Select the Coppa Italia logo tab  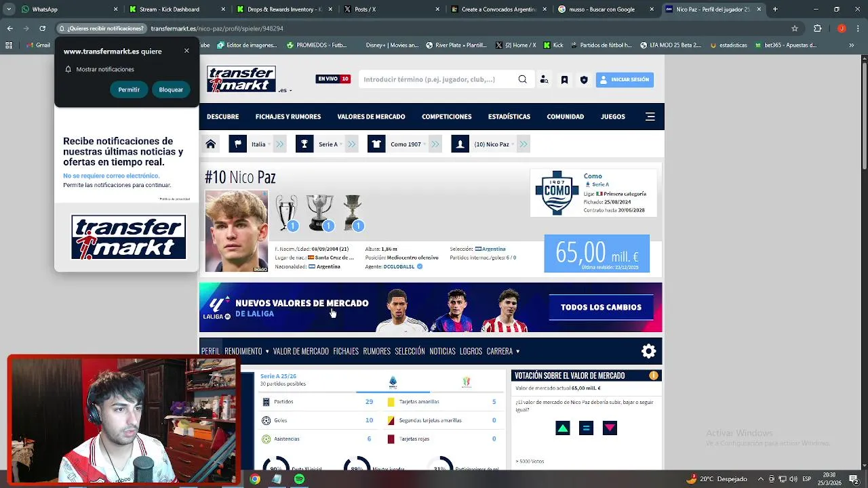pyautogui.click(x=467, y=382)
